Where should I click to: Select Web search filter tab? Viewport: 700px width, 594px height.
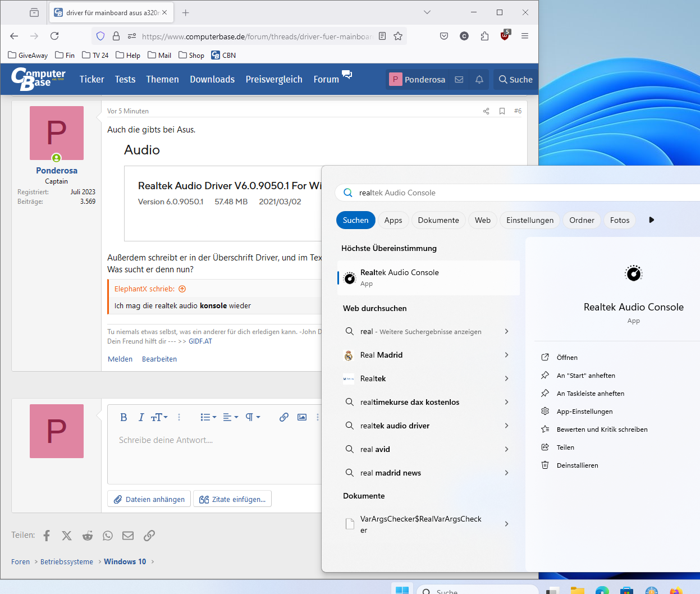click(483, 220)
